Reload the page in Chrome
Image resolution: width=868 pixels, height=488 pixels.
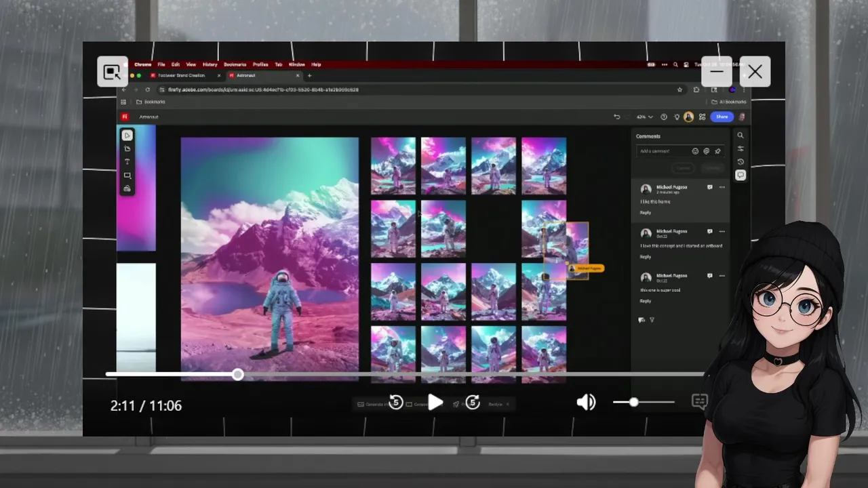(147, 89)
